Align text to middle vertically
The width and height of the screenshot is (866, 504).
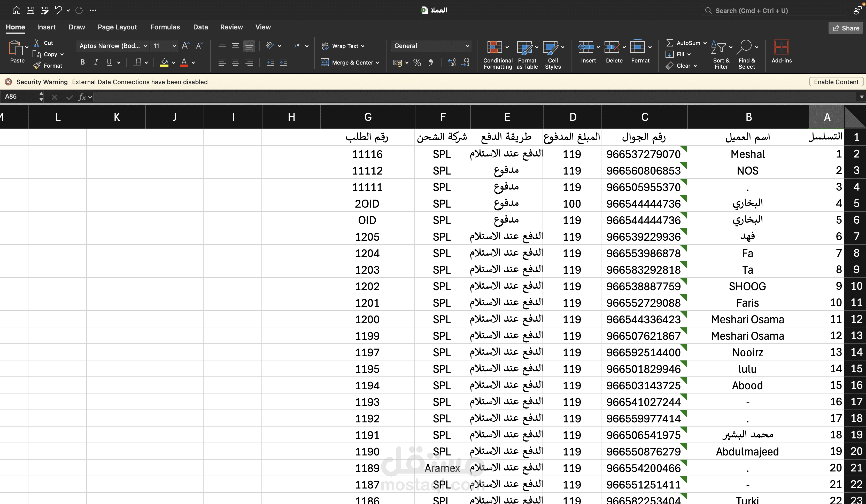tap(235, 46)
